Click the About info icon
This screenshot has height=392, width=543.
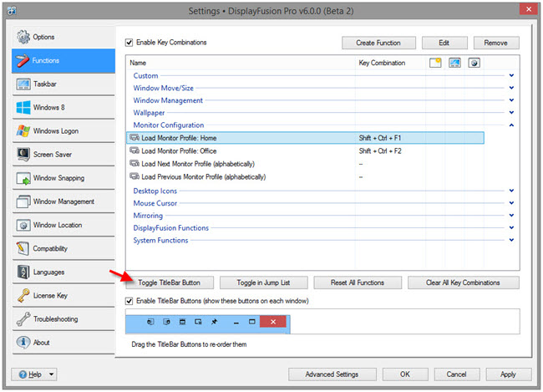coord(23,343)
